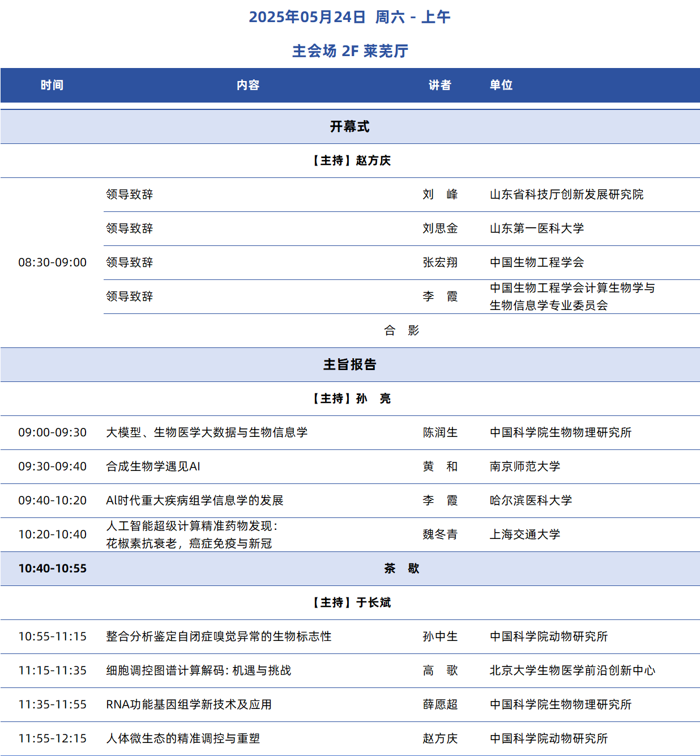The width and height of the screenshot is (700, 756).
Task: Click the date heading "2025年05月24日 周六 - 上午"
Action: pos(349,17)
